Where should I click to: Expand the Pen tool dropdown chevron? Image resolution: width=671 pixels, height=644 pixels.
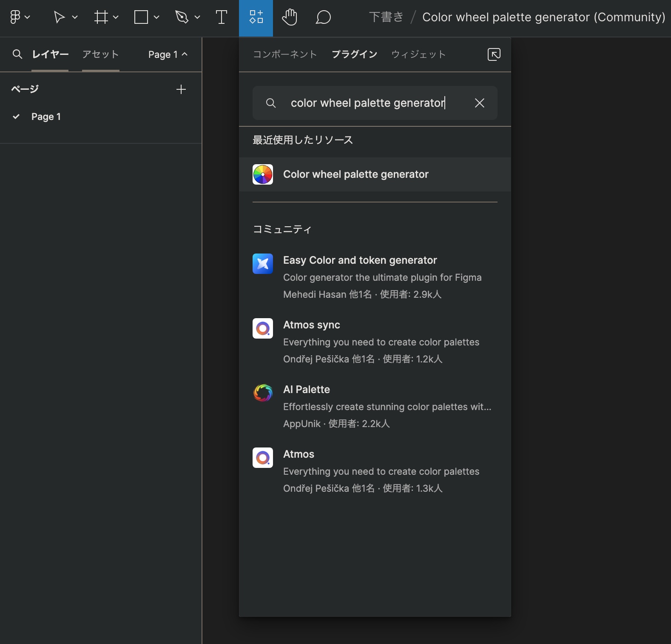pyautogui.click(x=197, y=17)
